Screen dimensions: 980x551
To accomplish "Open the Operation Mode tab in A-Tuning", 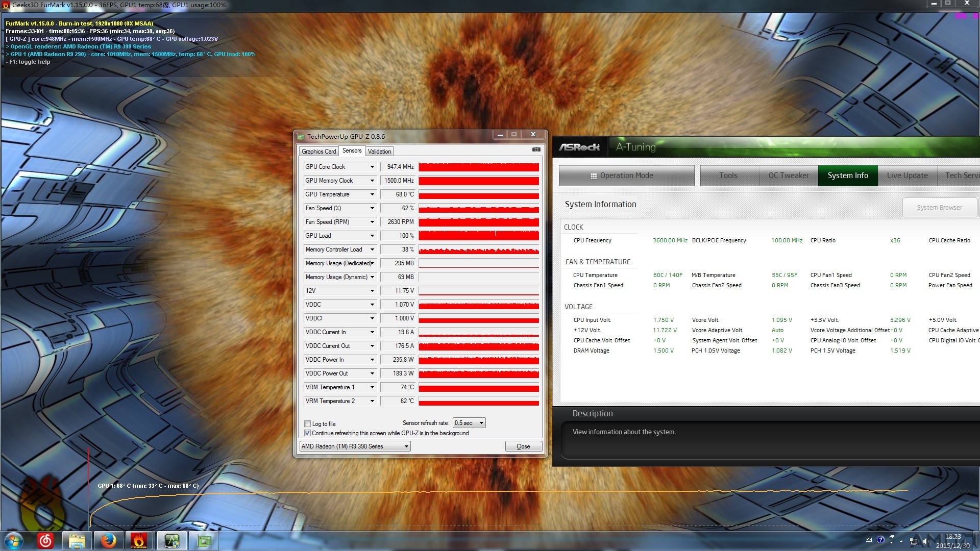I will (x=626, y=176).
